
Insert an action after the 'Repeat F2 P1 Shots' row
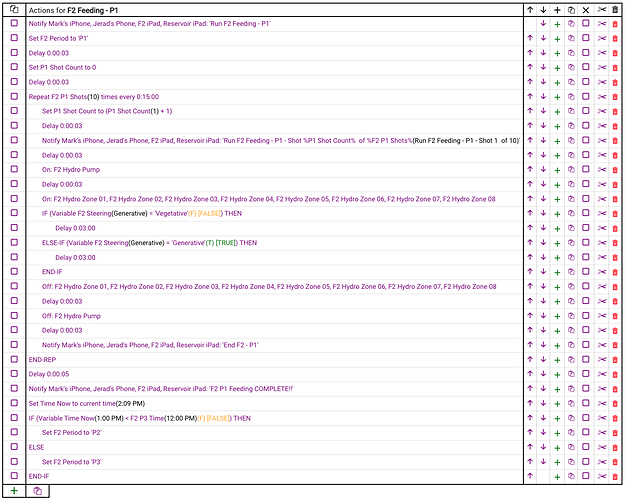pyautogui.click(x=557, y=97)
